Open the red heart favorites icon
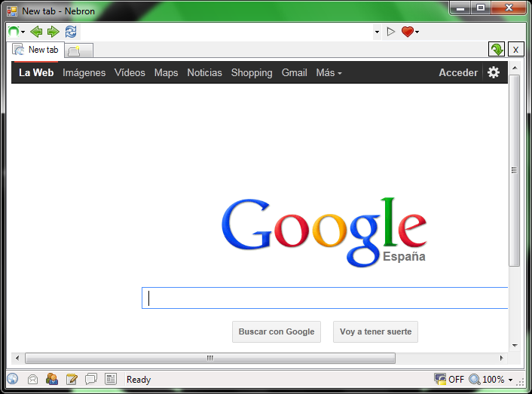Screen dimensions: 532x394 [x=408, y=32]
